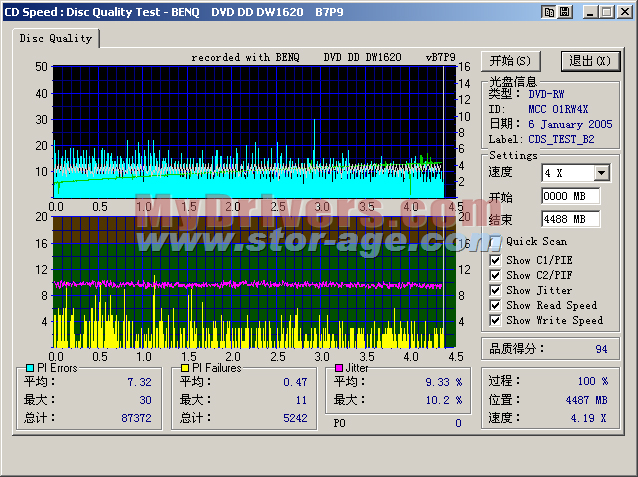Click the save-screenshot disk icon in title bar

564,12
